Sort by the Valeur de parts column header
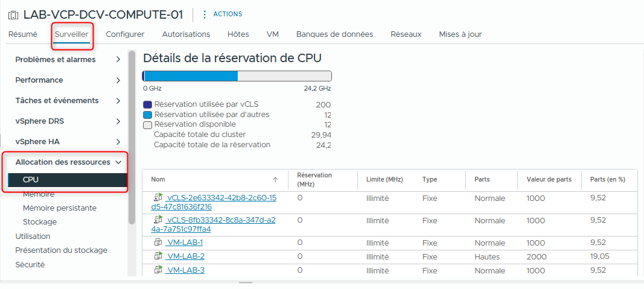 tap(549, 179)
